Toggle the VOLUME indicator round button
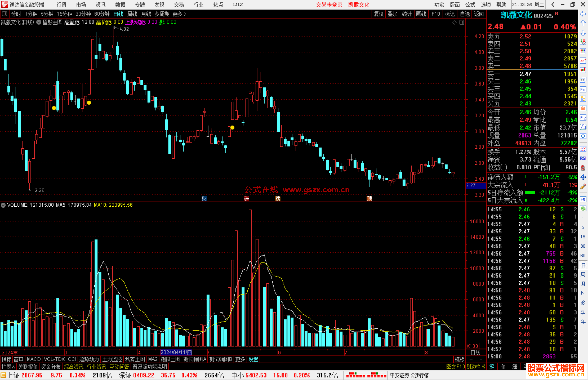The height and width of the screenshot is (380, 588). tap(3, 205)
